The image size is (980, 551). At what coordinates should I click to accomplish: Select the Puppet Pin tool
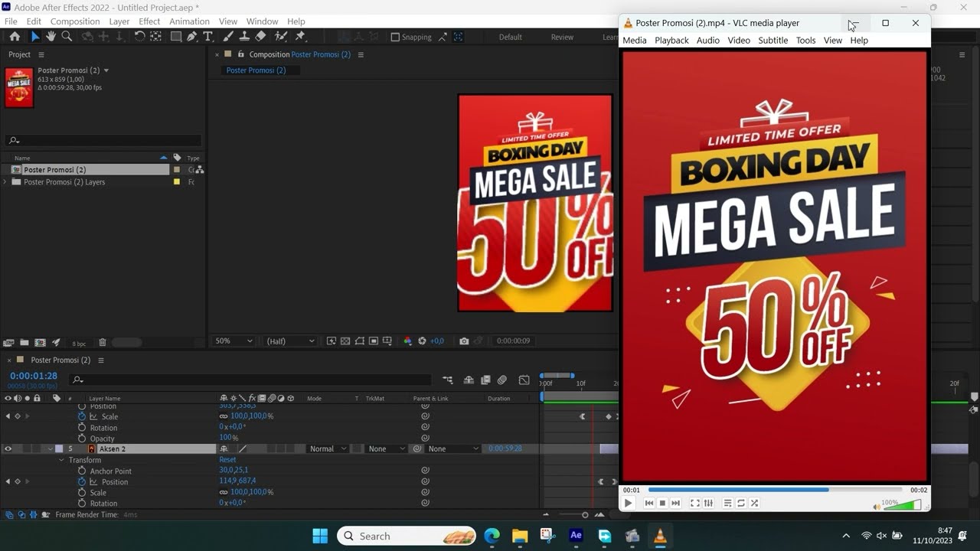tap(300, 37)
